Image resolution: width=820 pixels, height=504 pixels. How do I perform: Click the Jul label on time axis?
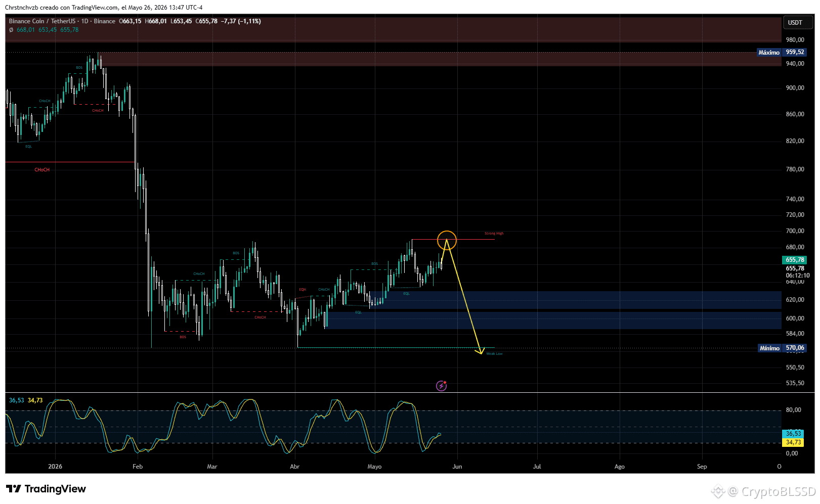(537, 467)
